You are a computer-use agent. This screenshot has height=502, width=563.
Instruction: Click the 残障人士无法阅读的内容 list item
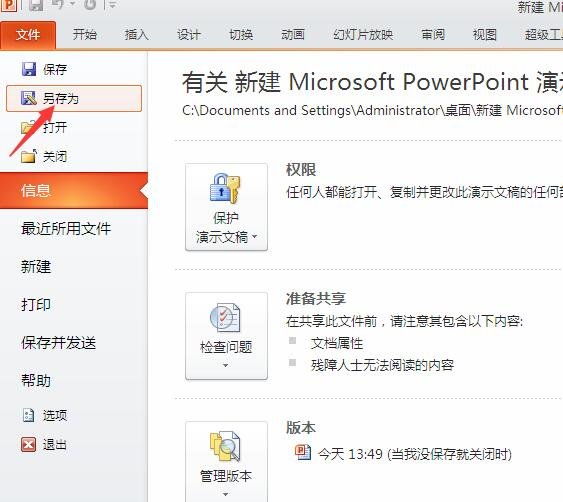[x=382, y=365]
